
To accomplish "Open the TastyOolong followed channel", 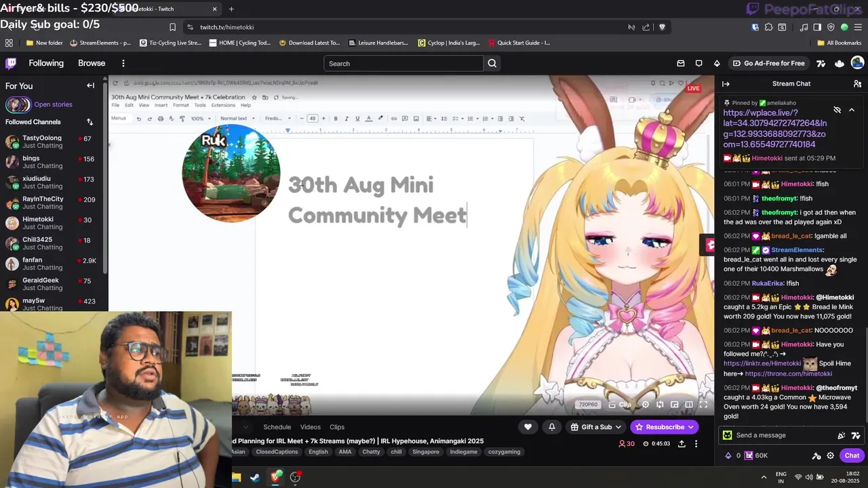I will 52,142.
